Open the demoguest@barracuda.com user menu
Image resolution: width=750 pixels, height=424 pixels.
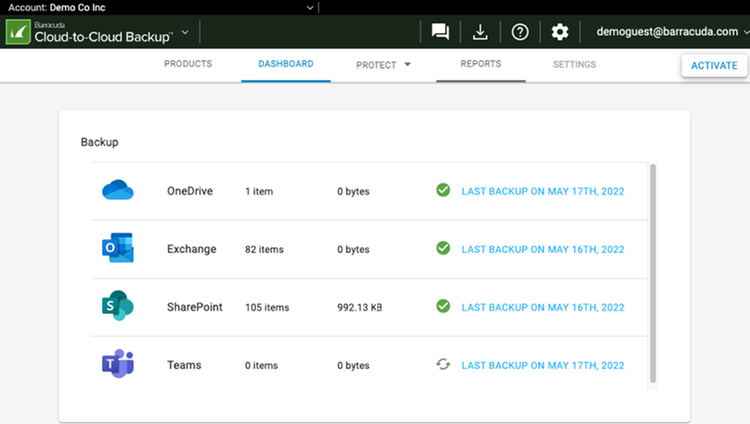(x=672, y=32)
